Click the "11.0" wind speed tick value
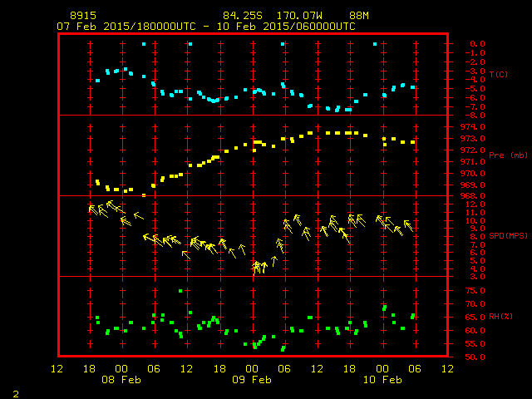 point(475,213)
